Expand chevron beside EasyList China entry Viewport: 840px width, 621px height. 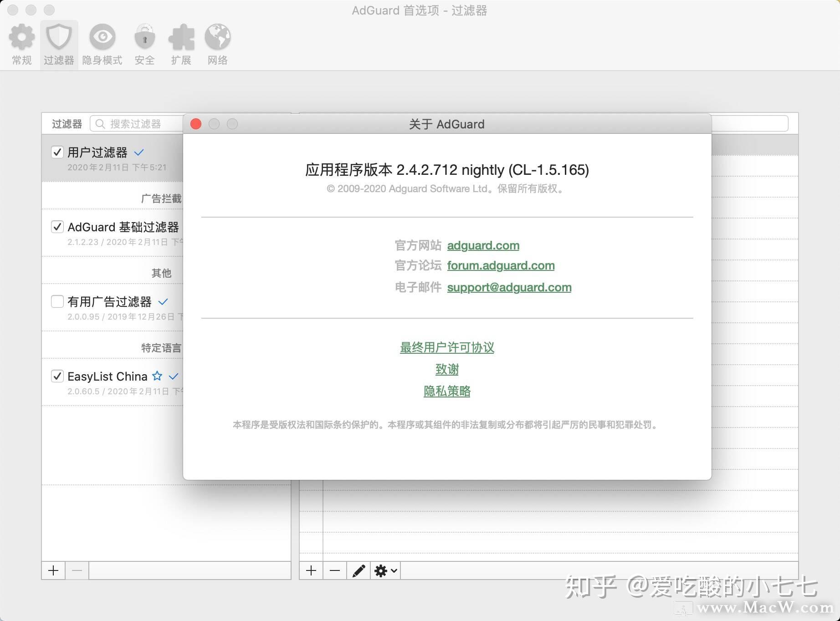coord(173,377)
